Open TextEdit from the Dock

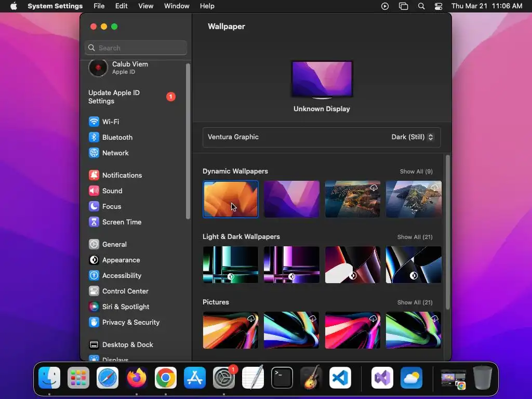(x=253, y=378)
